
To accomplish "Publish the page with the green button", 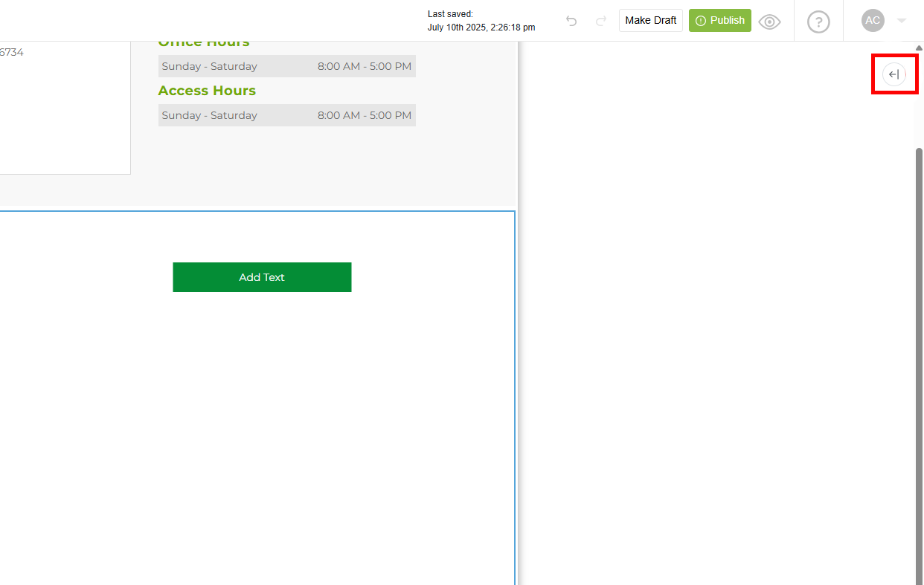I will click(719, 21).
